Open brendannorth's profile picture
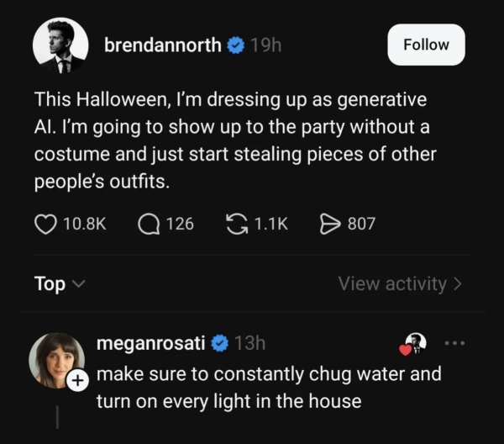The width and height of the screenshot is (504, 444). [60, 45]
